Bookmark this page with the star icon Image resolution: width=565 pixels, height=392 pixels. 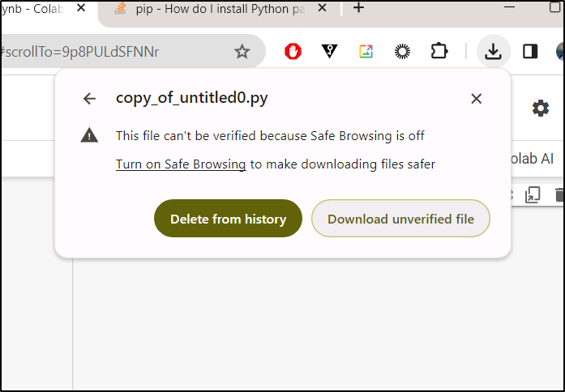pyautogui.click(x=242, y=52)
